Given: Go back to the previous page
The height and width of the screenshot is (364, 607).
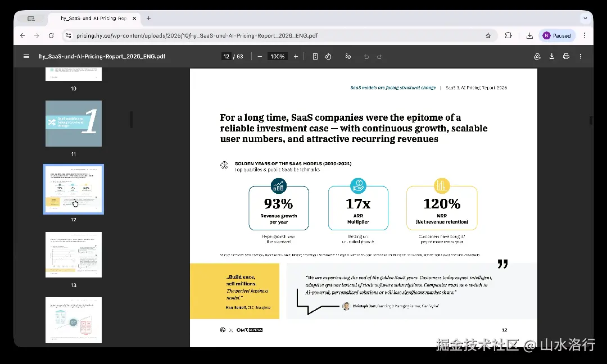Looking at the screenshot, I should point(22,35).
